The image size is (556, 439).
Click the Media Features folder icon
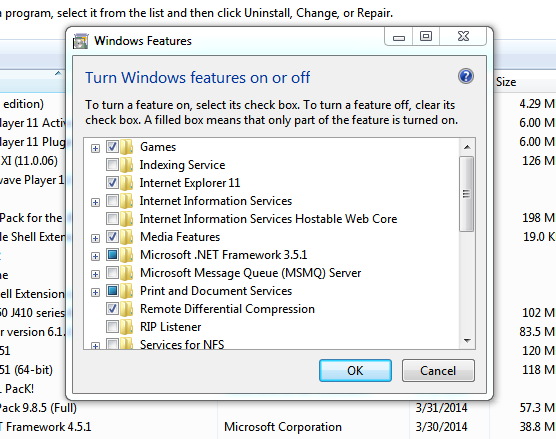coord(127,237)
